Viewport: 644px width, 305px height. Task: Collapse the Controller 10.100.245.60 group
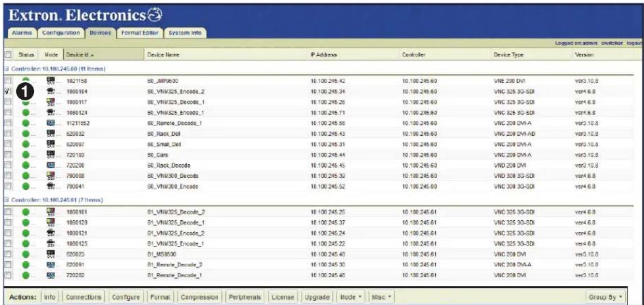[5, 69]
